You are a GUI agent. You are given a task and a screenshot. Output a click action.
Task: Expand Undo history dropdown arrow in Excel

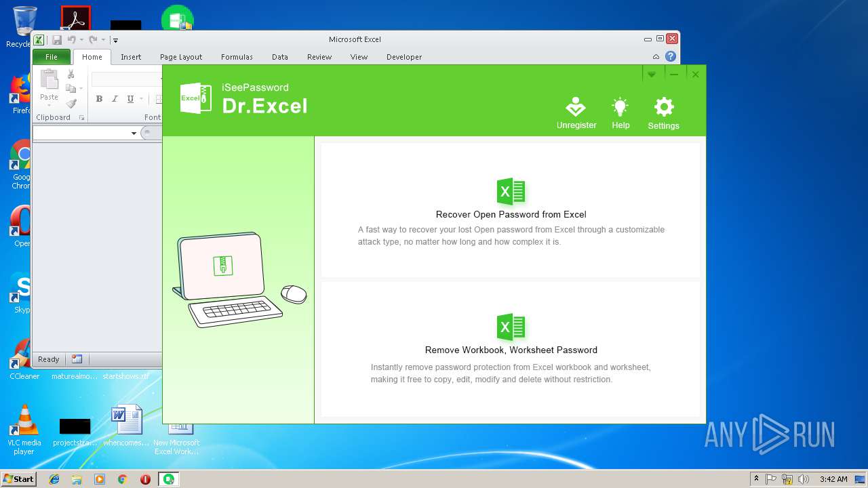point(81,40)
